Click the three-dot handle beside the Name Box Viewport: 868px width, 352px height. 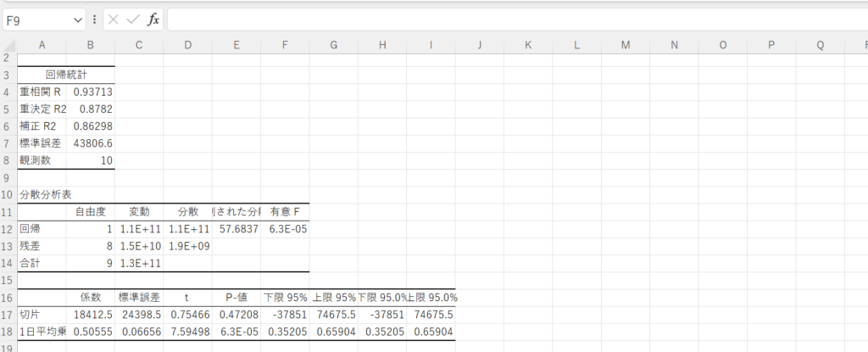pyautogui.click(x=94, y=19)
